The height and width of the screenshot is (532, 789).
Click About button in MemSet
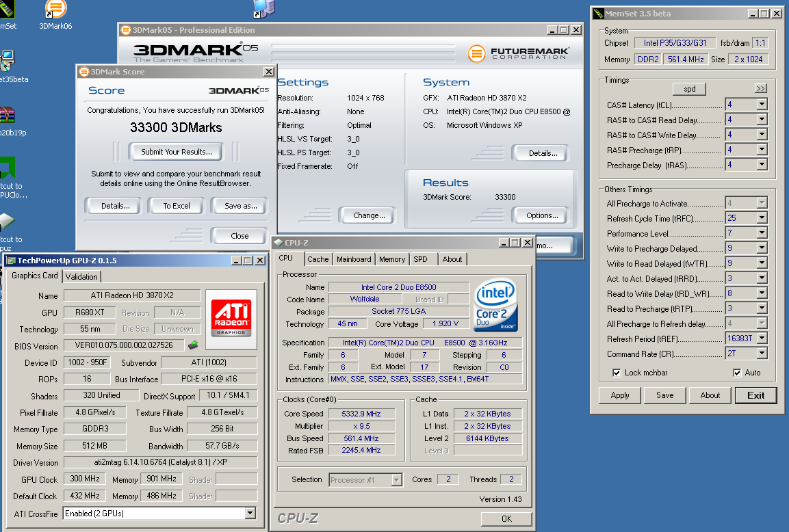(710, 395)
